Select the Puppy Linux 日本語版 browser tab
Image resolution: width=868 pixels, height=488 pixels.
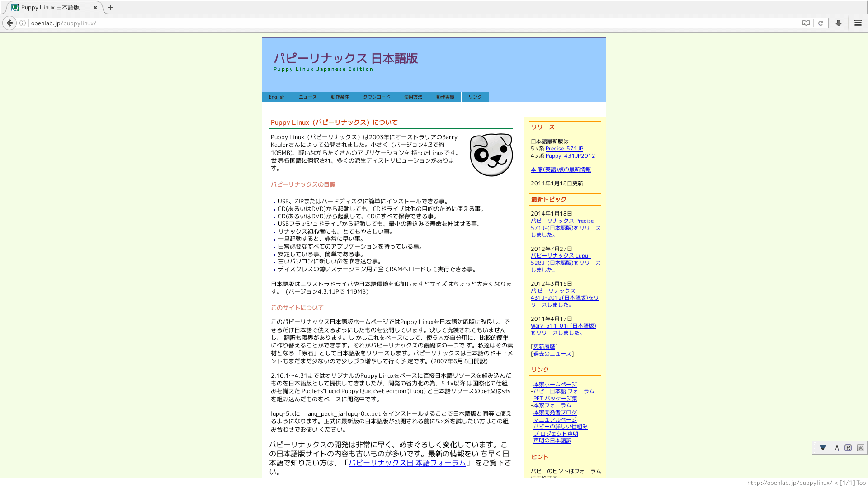click(51, 8)
